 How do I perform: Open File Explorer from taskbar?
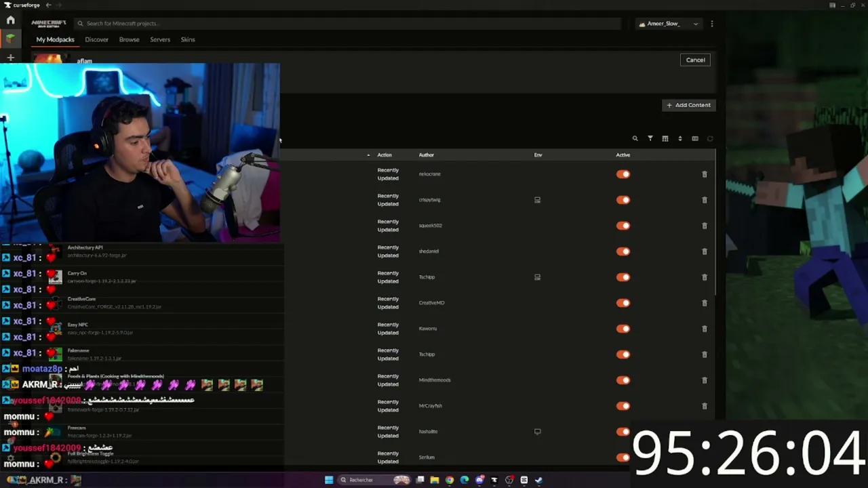point(435,480)
